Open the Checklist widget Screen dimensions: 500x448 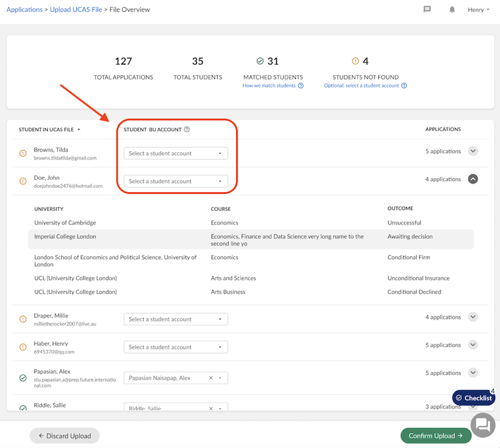tap(474, 397)
